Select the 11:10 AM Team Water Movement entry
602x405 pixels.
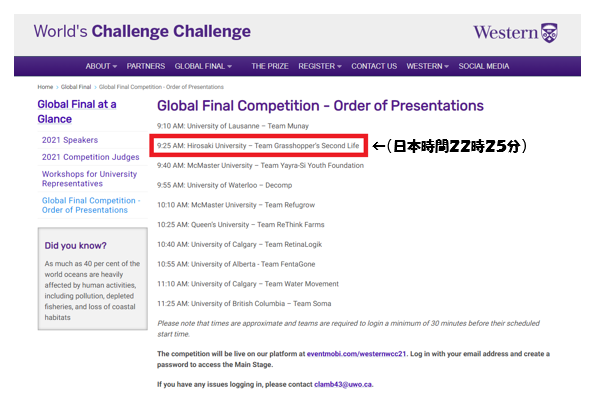248,284
